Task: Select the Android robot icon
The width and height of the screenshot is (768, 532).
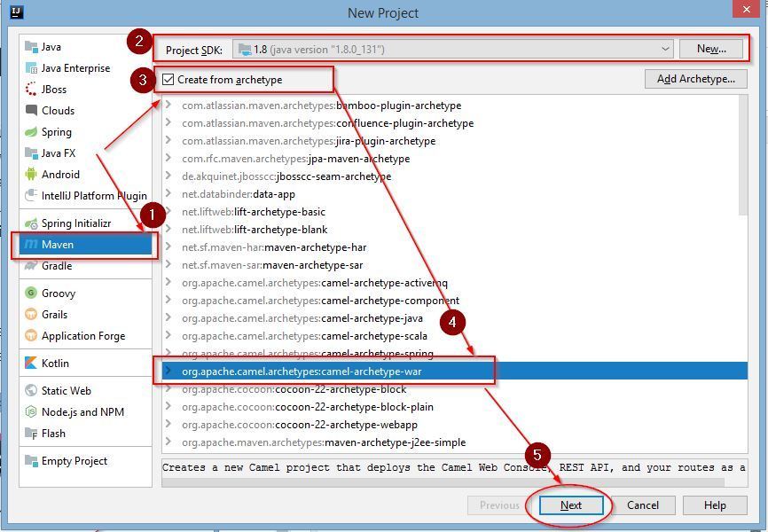Action: tap(31, 174)
